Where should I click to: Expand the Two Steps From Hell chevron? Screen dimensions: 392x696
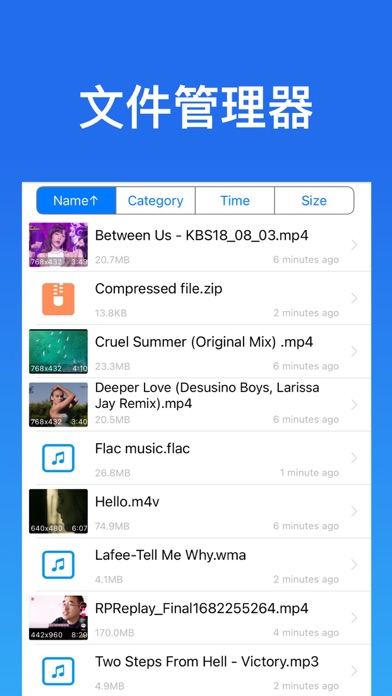point(354,671)
